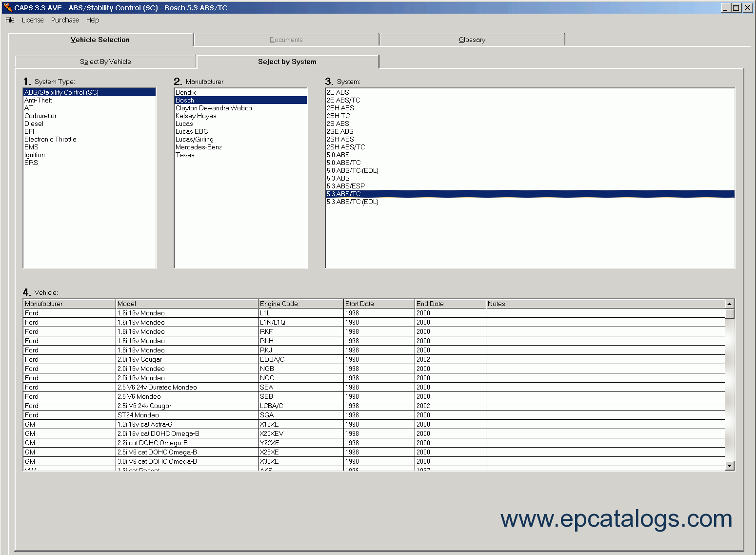This screenshot has width=756, height=555.
Task: Select the ST24 Mondeo vehicle row
Action: tap(374, 415)
